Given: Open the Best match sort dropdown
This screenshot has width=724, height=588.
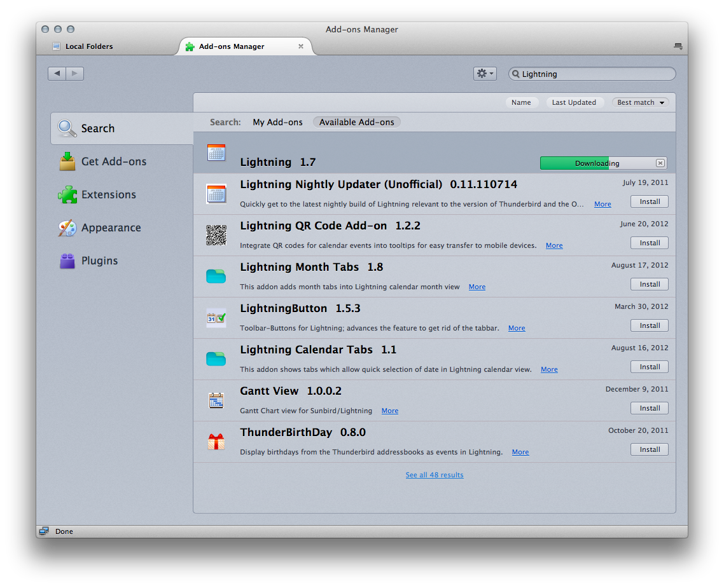Looking at the screenshot, I should coord(641,102).
